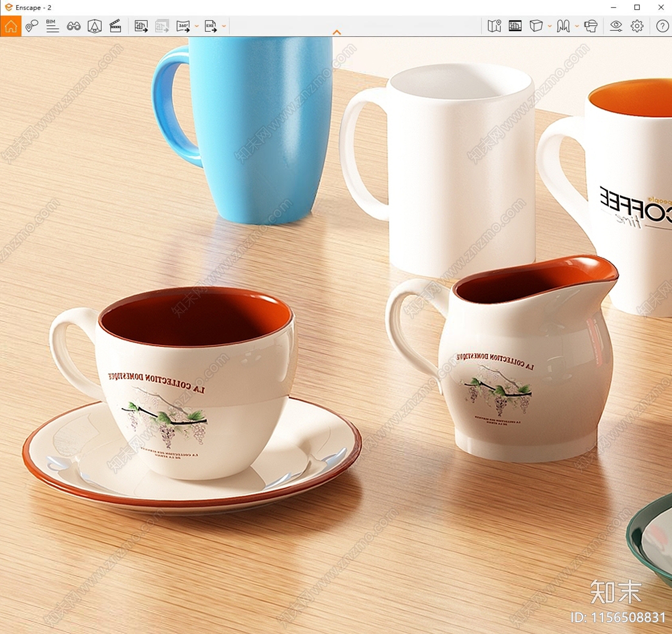Collapse the toolbar with the orange chevron

[x=337, y=32]
